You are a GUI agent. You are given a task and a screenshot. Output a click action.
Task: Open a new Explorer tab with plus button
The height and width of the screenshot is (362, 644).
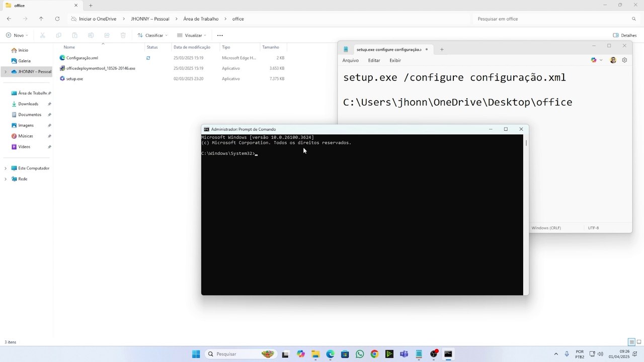pos(91,5)
